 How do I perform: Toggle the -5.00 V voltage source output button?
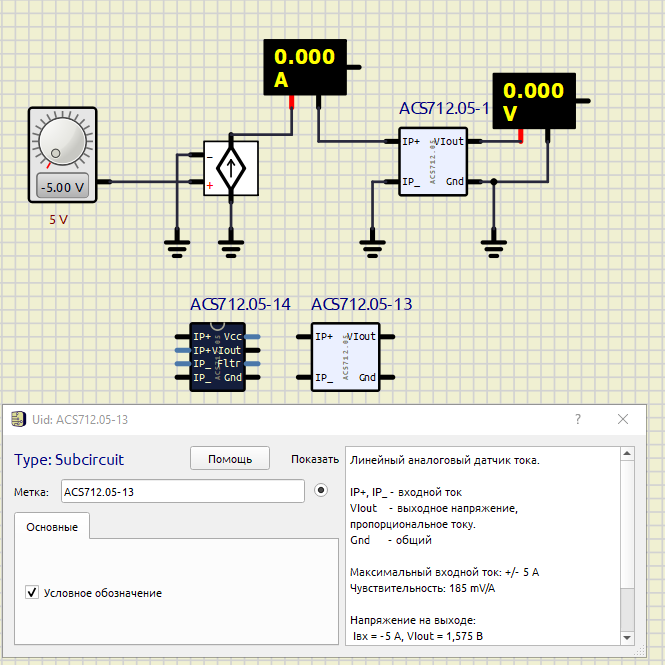coord(61,186)
